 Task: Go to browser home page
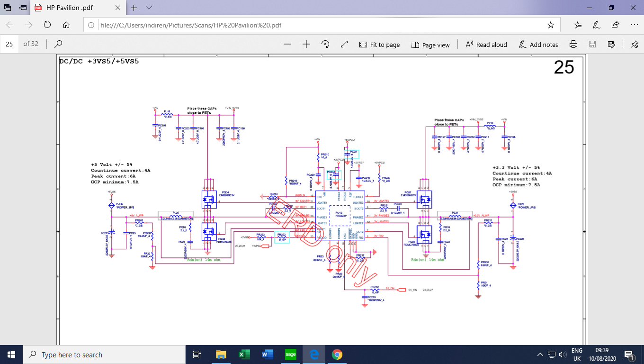66,25
